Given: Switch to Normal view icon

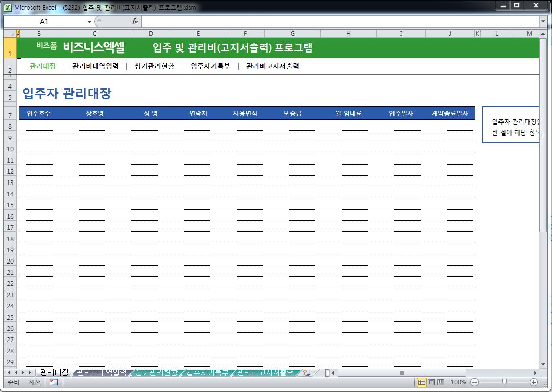Looking at the screenshot, I should 422,382.
